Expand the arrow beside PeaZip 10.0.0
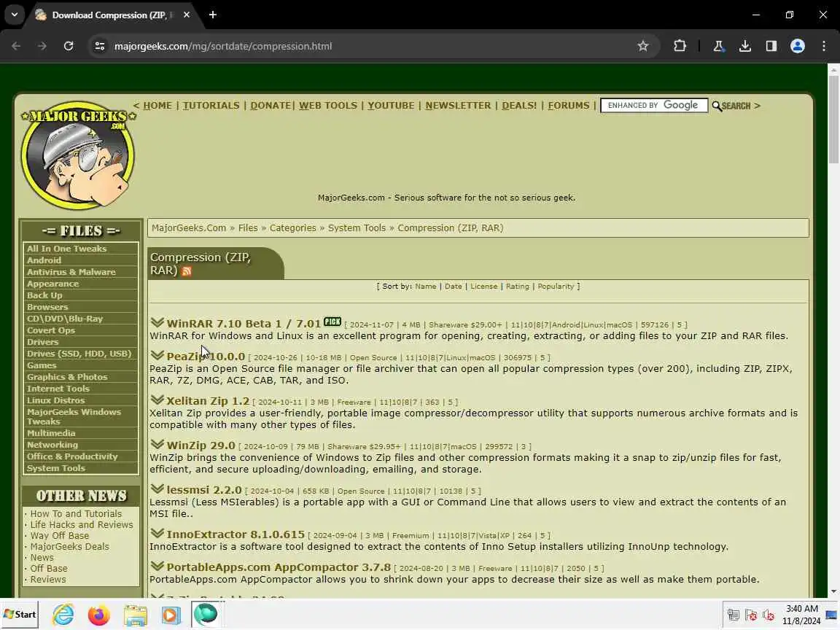The width and height of the screenshot is (840, 630). click(157, 355)
